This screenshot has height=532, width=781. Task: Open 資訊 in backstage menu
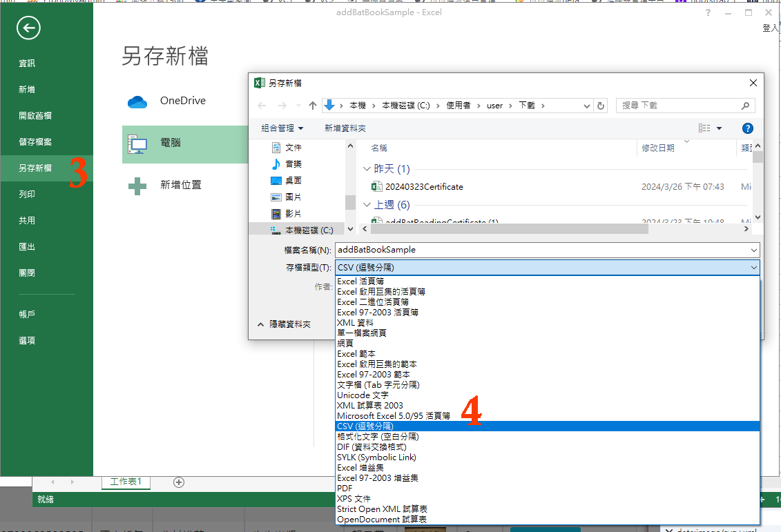click(27, 63)
